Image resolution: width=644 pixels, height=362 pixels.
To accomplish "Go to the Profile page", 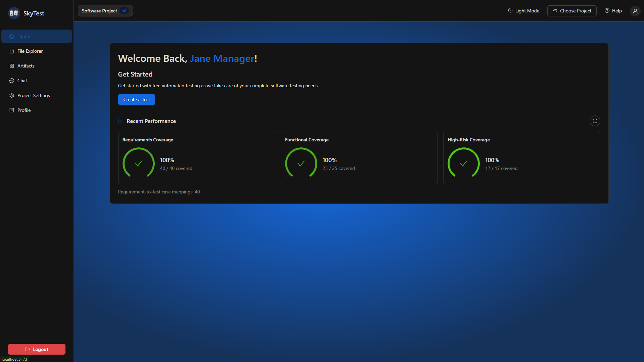I will [x=24, y=110].
